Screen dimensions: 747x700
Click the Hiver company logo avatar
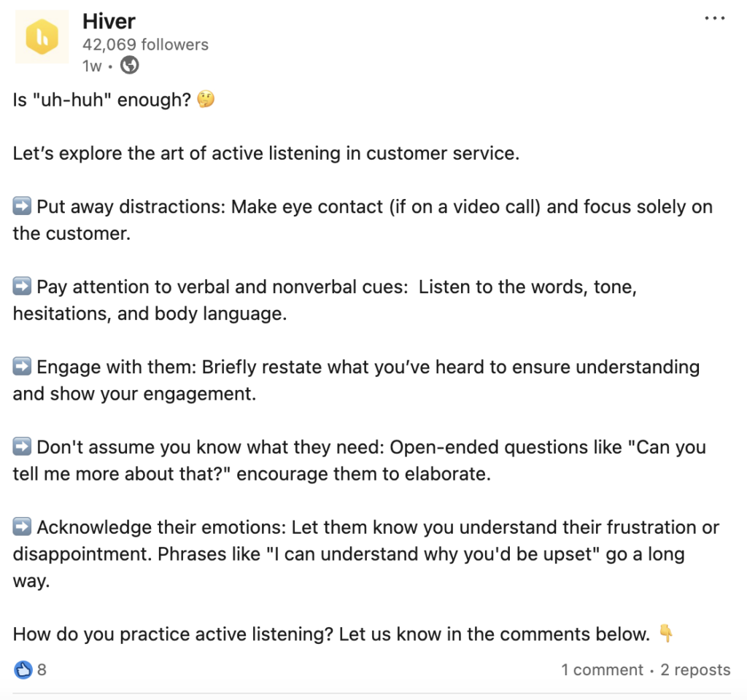point(42,35)
